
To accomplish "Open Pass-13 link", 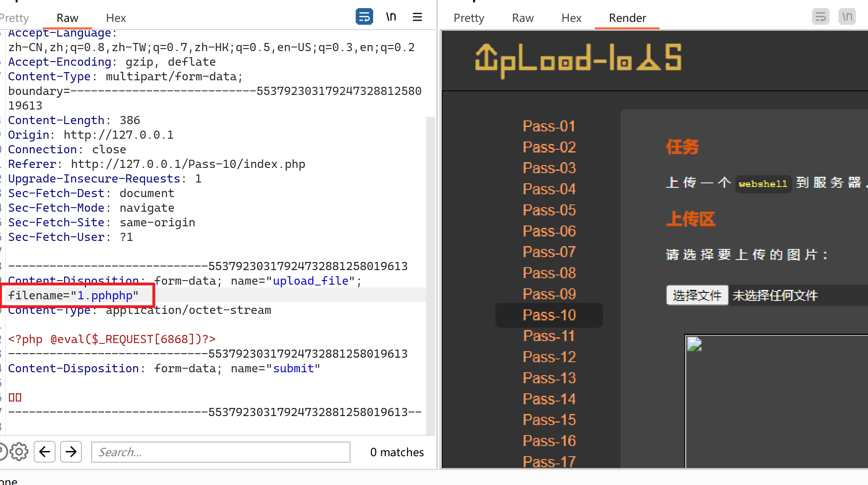I will coord(549,378).
